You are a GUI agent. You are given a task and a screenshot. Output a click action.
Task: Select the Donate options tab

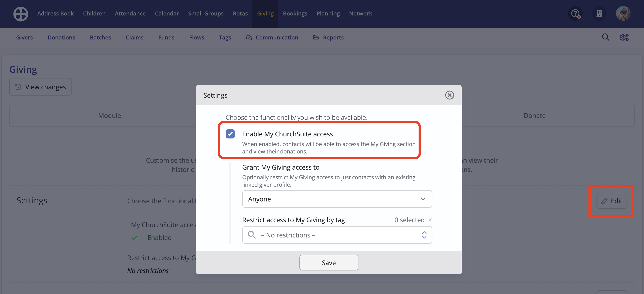[535, 116]
